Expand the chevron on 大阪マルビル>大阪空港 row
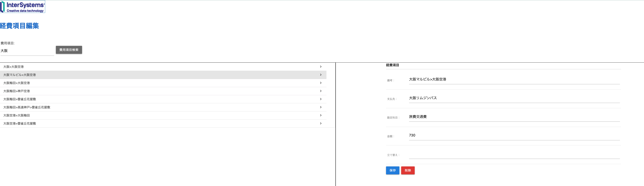The image size is (644, 186). click(x=321, y=75)
